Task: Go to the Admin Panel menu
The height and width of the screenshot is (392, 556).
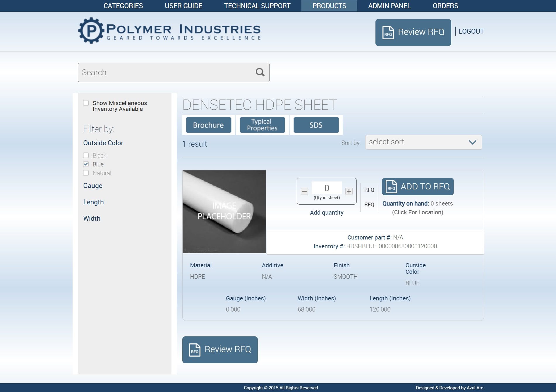Action: pos(389,6)
